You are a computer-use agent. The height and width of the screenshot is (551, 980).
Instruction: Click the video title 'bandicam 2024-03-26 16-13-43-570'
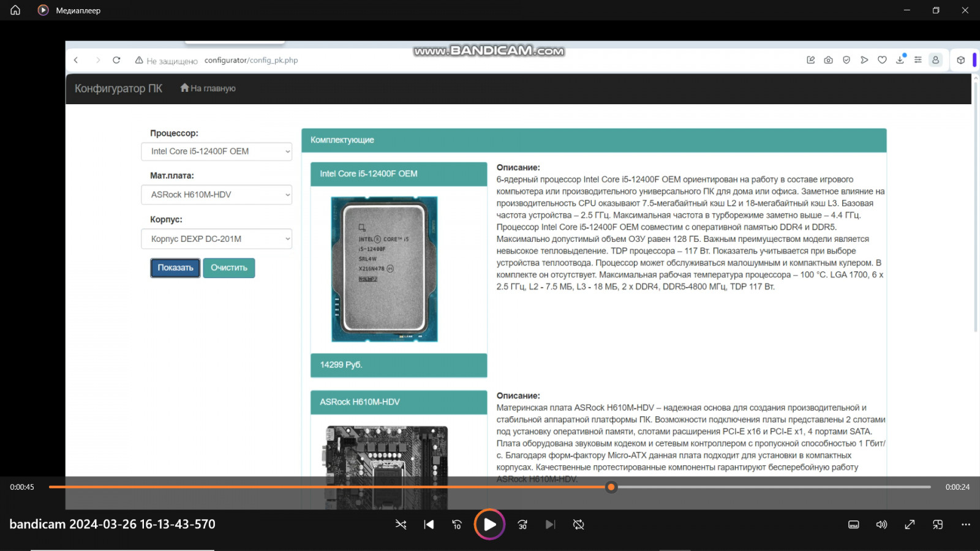point(113,524)
